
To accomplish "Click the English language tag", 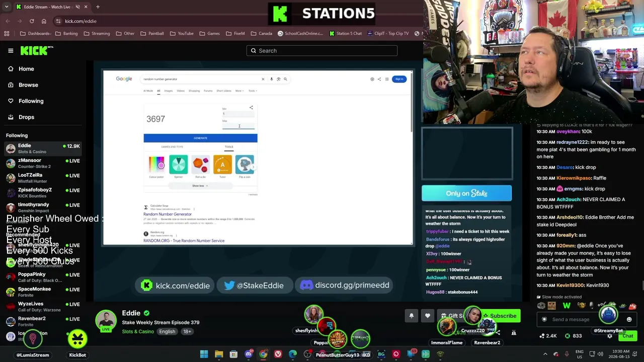I will click(x=167, y=332).
